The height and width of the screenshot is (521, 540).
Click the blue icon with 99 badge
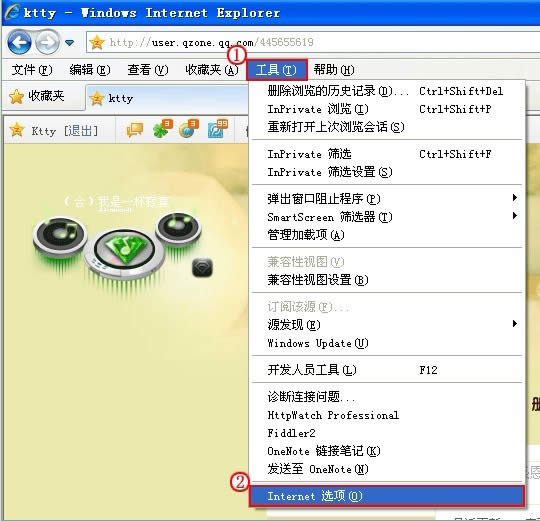click(x=217, y=129)
